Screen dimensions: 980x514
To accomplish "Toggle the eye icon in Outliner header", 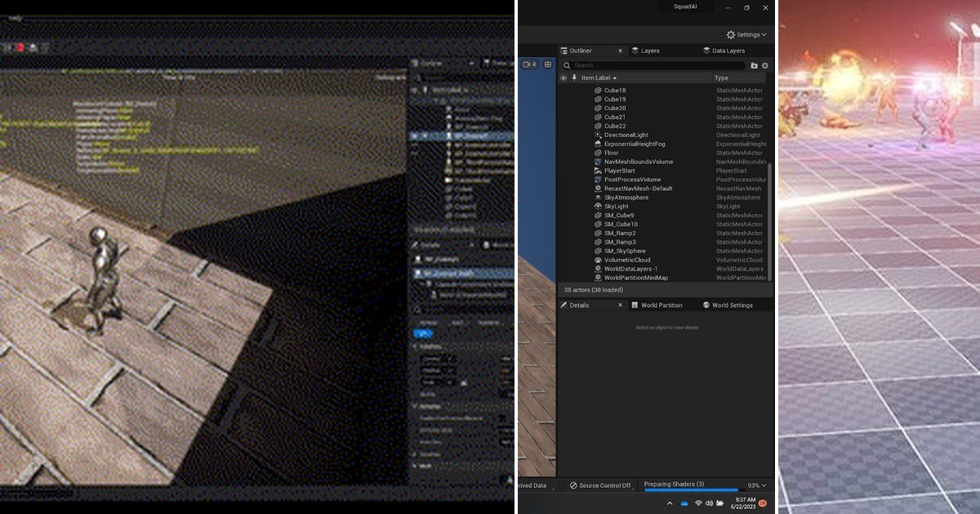I will pyautogui.click(x=563, y=78).
